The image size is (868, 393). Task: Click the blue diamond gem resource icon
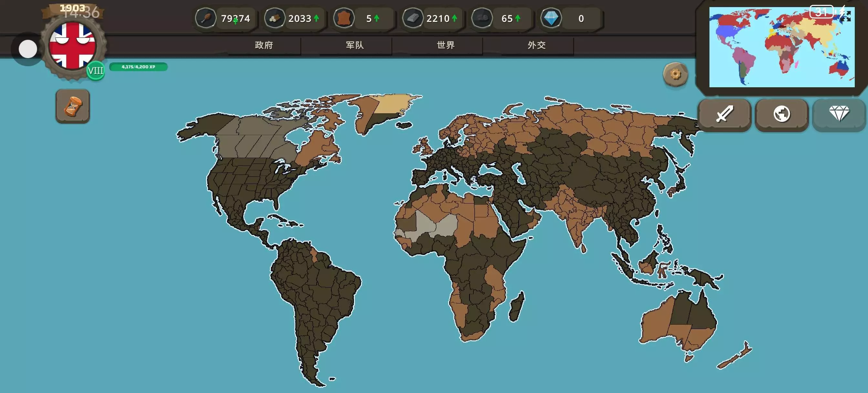[551, 18]
